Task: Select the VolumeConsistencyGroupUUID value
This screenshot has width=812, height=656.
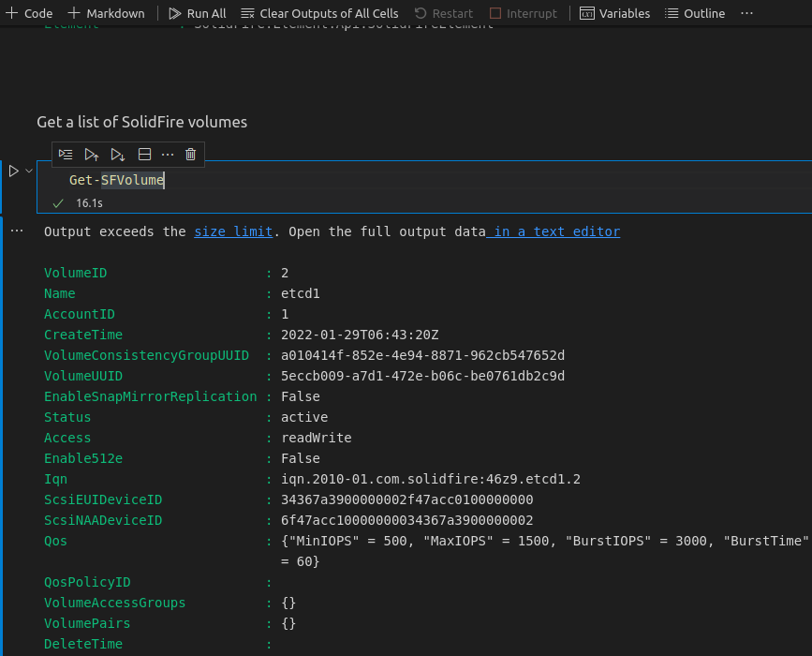Action: 422,355
